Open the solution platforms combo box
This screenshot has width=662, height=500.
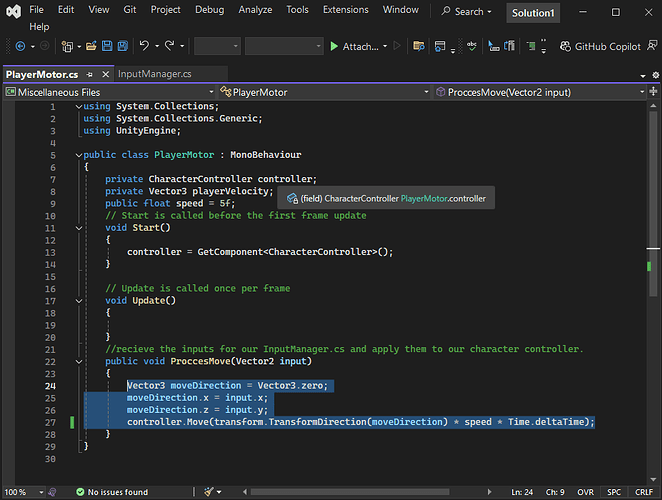(284, 46)
